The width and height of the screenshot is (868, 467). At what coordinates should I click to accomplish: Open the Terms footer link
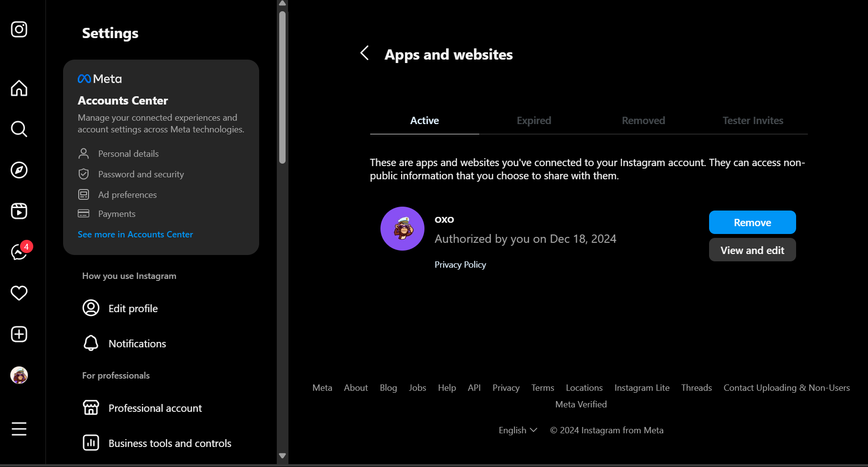(x=543, y=388)
